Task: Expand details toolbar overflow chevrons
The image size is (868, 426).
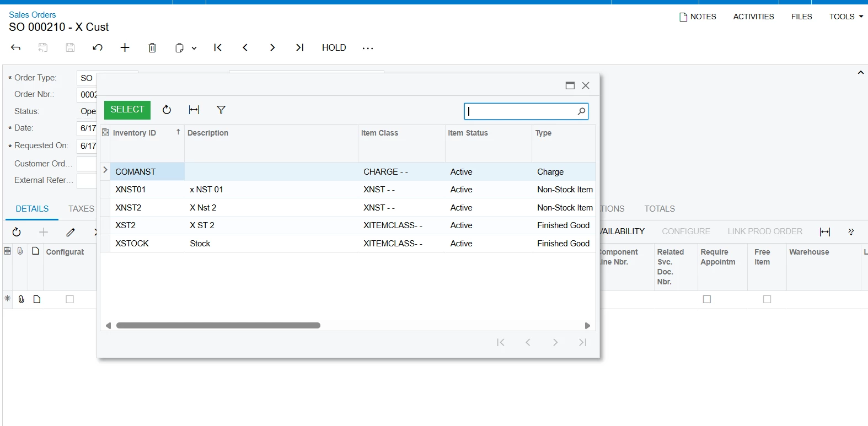Action: [x=851, y=232]
